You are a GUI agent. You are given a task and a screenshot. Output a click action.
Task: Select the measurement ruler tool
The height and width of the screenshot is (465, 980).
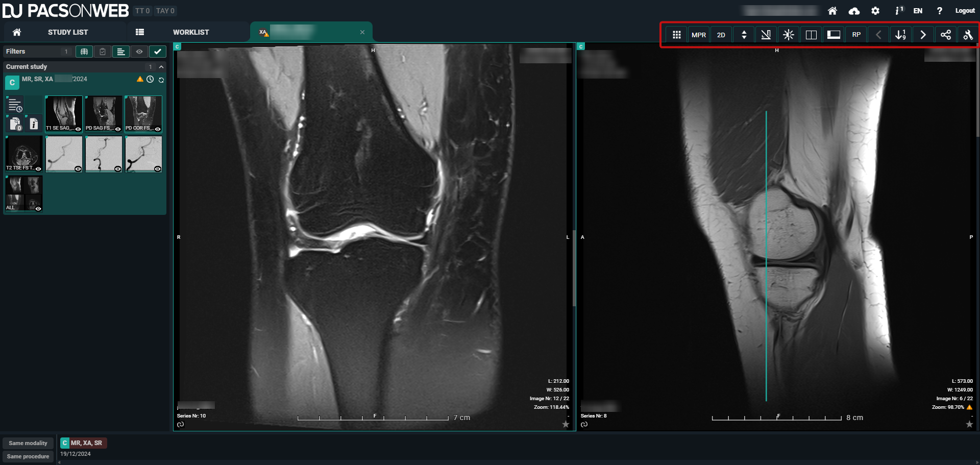pos(766,35)
